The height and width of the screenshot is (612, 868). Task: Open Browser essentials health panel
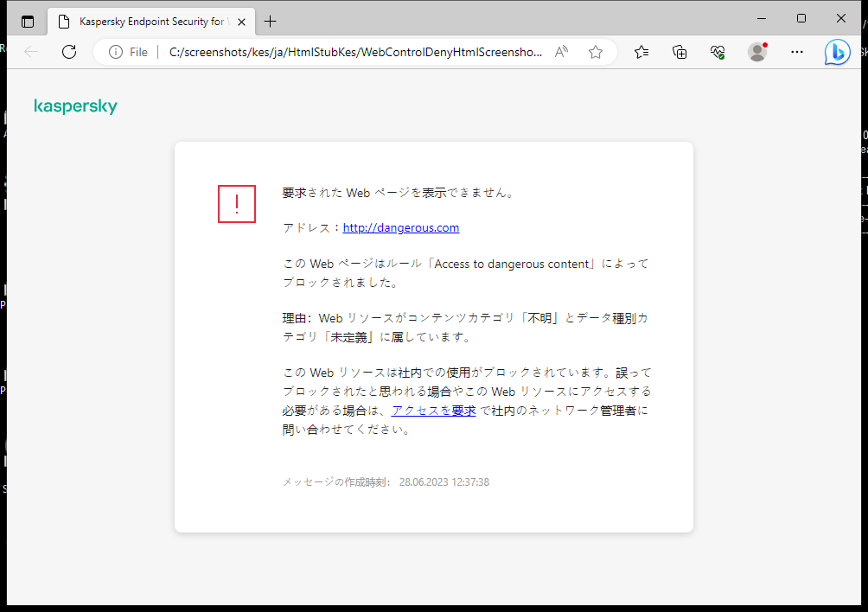[717, 52]
